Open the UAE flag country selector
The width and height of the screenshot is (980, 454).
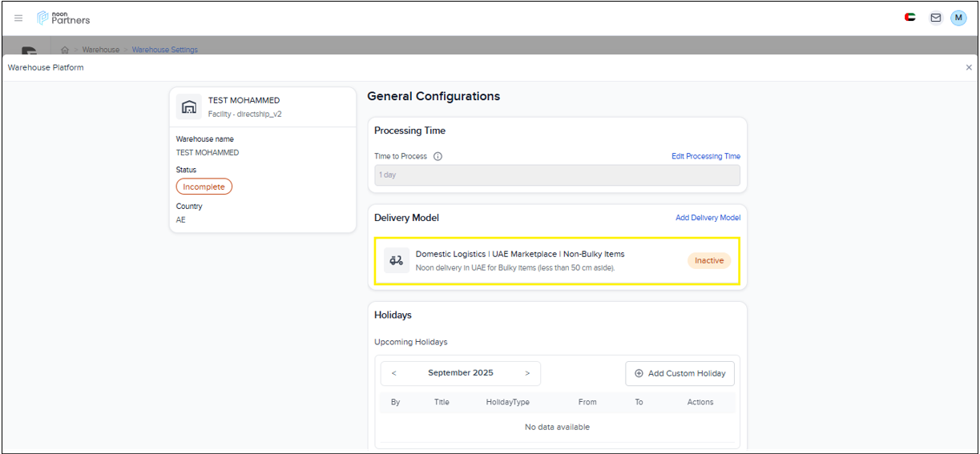tap(909, 18)
